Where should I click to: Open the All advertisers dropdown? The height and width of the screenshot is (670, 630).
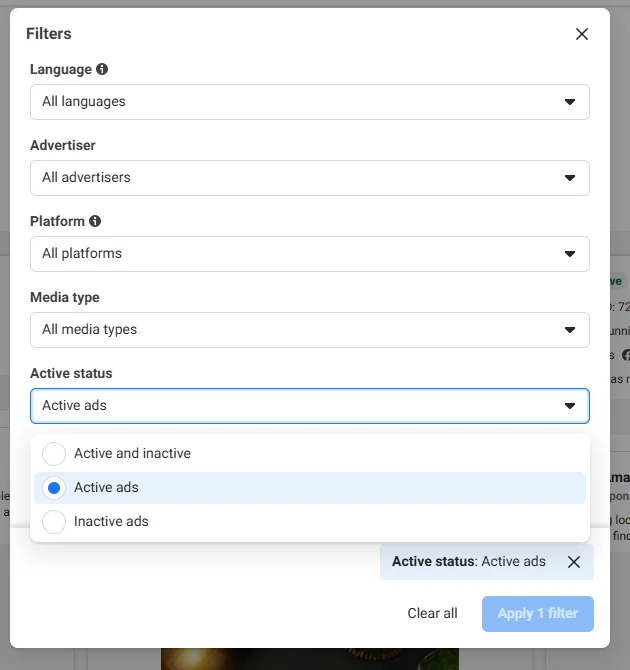pos(310,178)
